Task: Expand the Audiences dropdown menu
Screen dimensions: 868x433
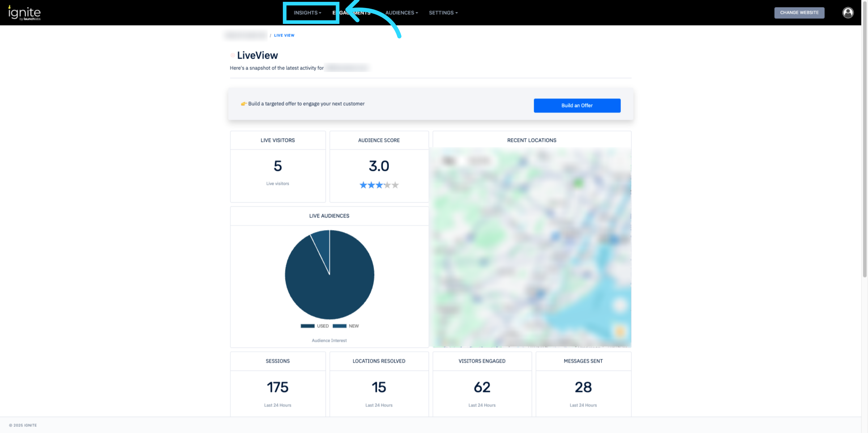Action: [401, 13]
